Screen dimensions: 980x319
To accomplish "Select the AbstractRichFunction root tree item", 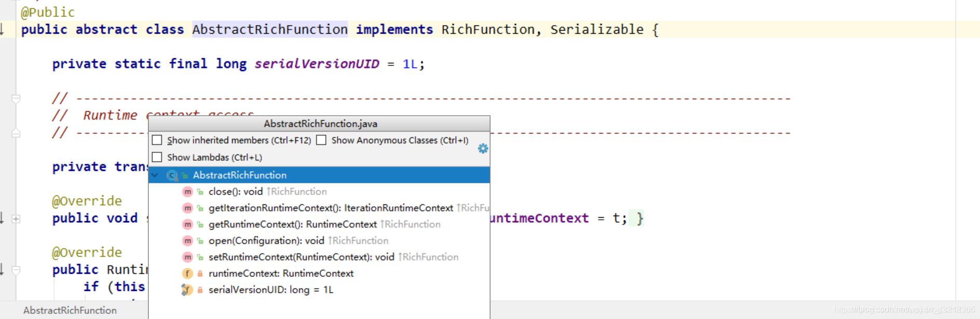I will (x=319, y=175).
